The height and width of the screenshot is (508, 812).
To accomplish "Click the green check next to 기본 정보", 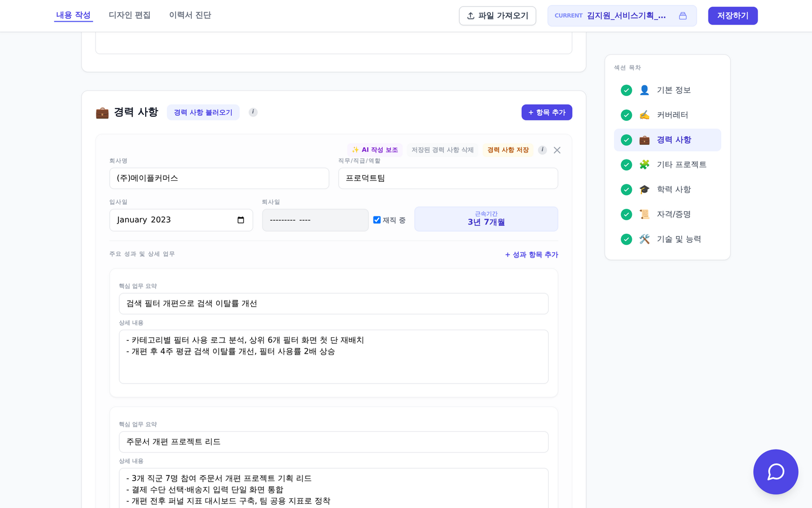I will coord(626,90).
